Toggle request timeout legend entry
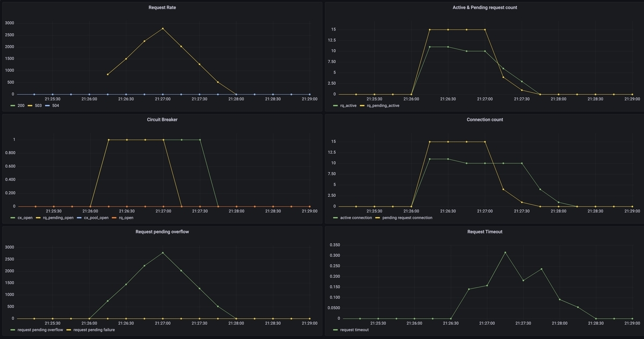The image size is (644, 339). (354, 330)
